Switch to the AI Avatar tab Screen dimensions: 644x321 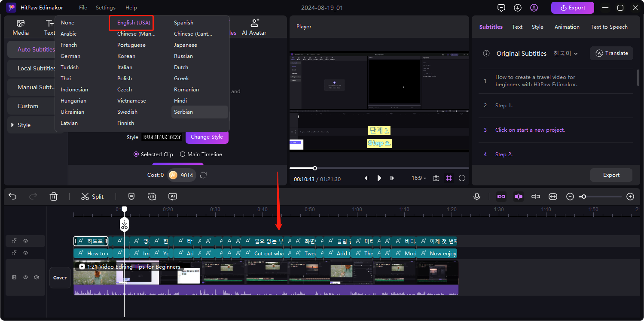[254, 27]
